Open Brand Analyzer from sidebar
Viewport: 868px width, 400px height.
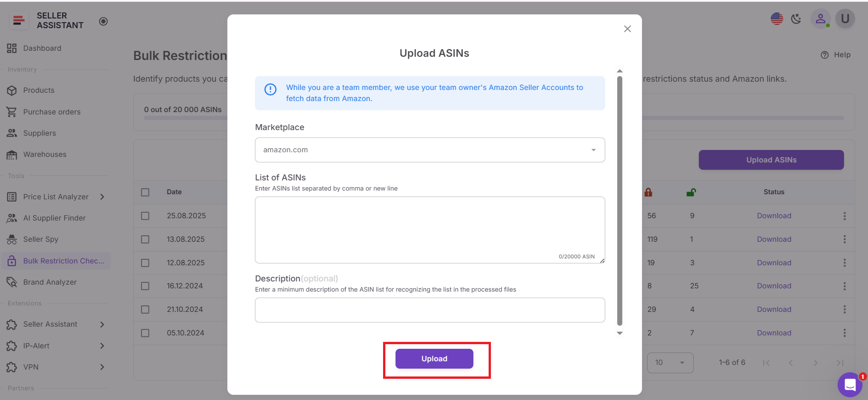[50, 282]
